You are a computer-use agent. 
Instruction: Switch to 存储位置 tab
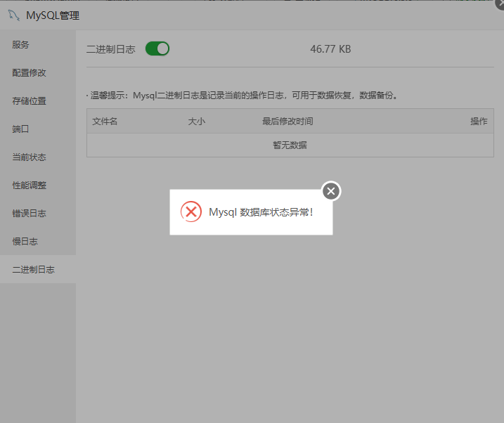click(x=38, y=101)
